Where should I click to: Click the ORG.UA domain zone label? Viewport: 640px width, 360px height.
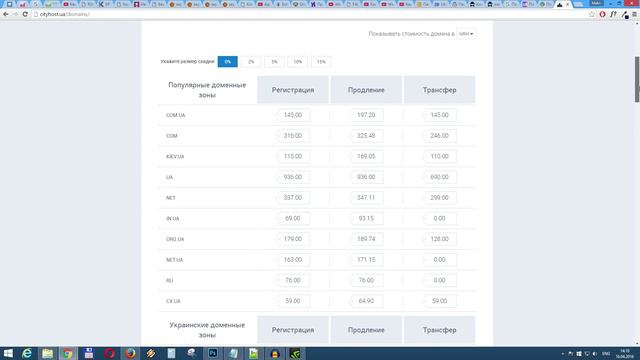[175, 239]
